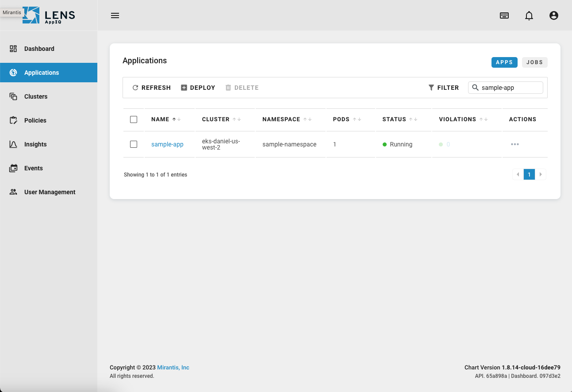The image size is (572, 392).
Task: Click the Dashboard sidebar icon
Action: tap(13, 49)
